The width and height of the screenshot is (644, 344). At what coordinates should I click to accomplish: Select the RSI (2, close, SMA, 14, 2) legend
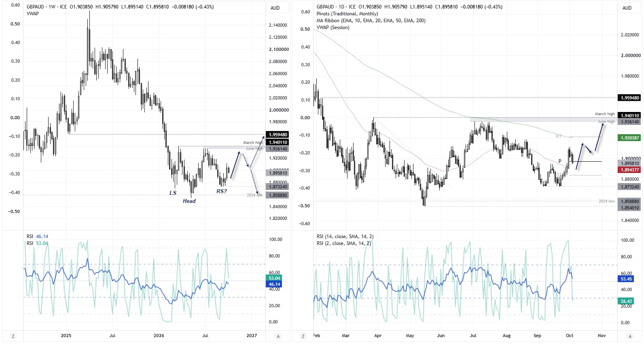tap(344, 243)
